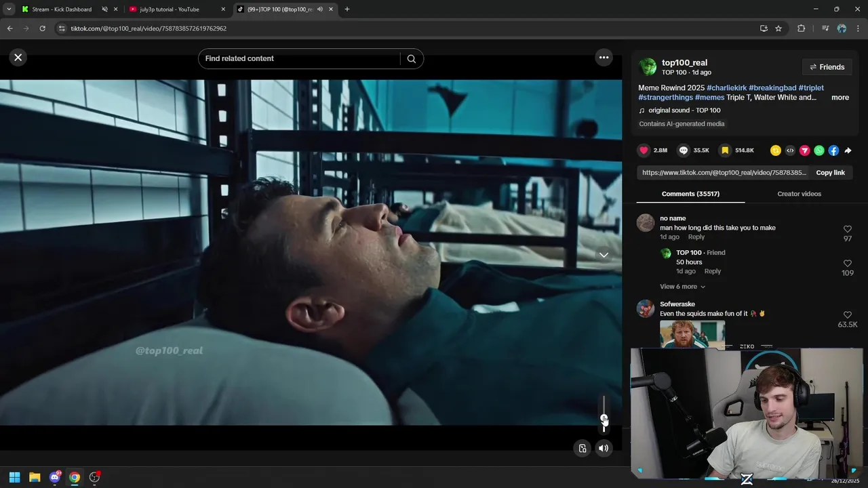Select the Comments (35517) tab
Viewport: 868px width, 488px height.
690,194
